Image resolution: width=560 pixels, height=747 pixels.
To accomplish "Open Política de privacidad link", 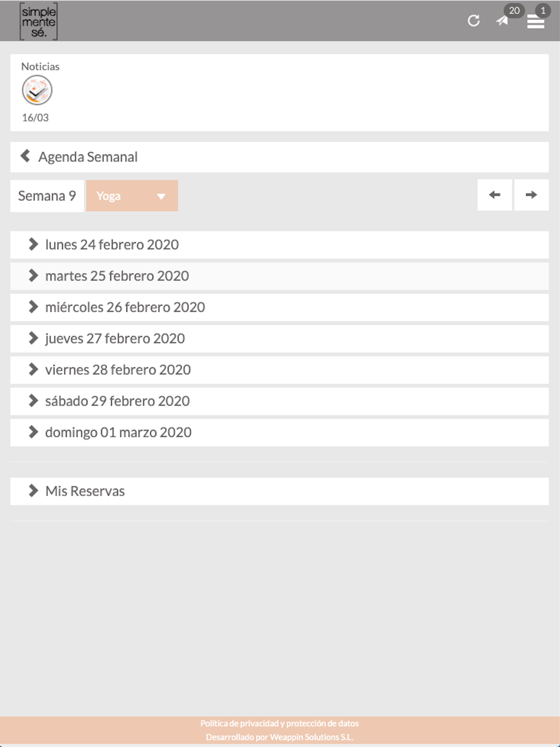I will point(280,723).
